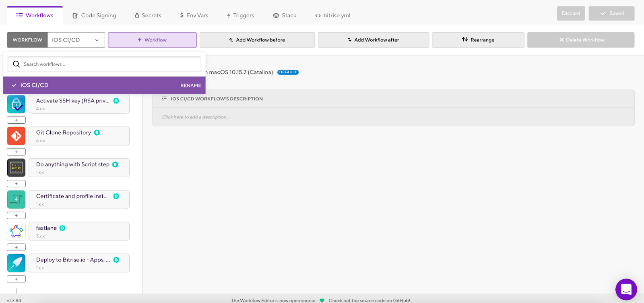This screenshot has width=644, height=303.
Task: Open the chat support bubble
Action: tap(626, 289)
